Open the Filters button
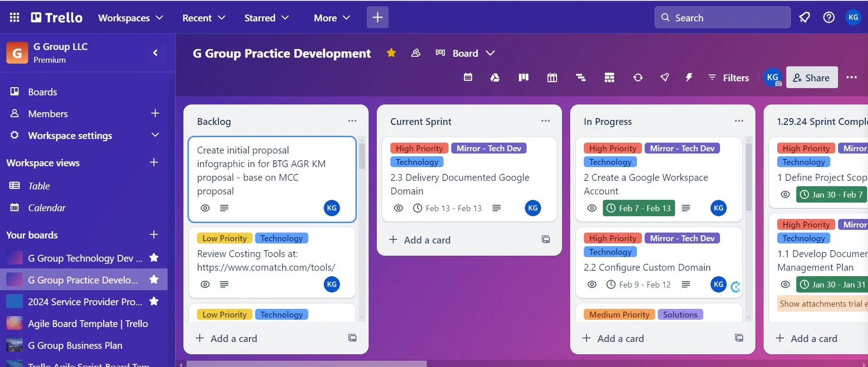The image size is (868, 367). (x=729, y=78)
